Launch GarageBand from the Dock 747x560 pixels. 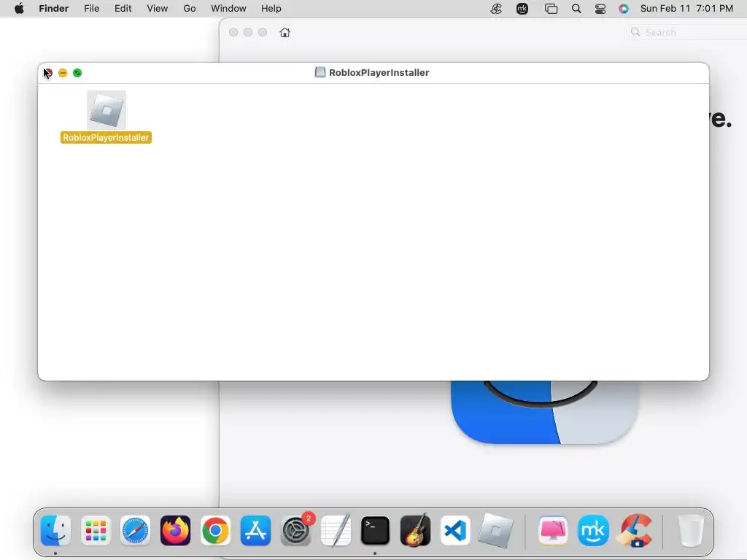(415, 531)
